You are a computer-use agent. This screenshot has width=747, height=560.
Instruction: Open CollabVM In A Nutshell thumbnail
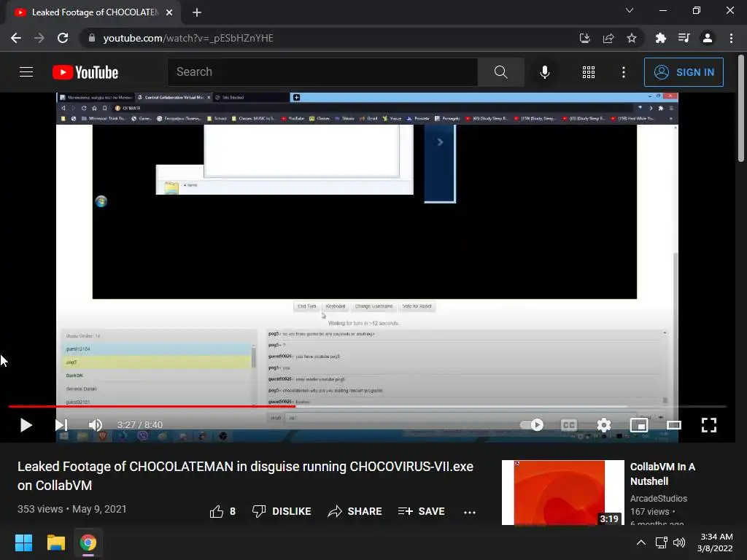[x=562, y=492]
